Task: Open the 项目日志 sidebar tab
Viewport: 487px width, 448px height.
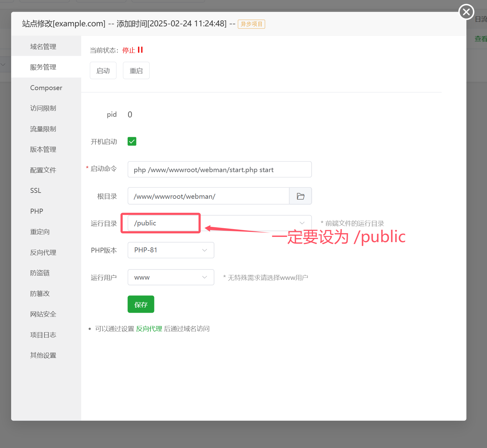Action: tap(43, 335)
